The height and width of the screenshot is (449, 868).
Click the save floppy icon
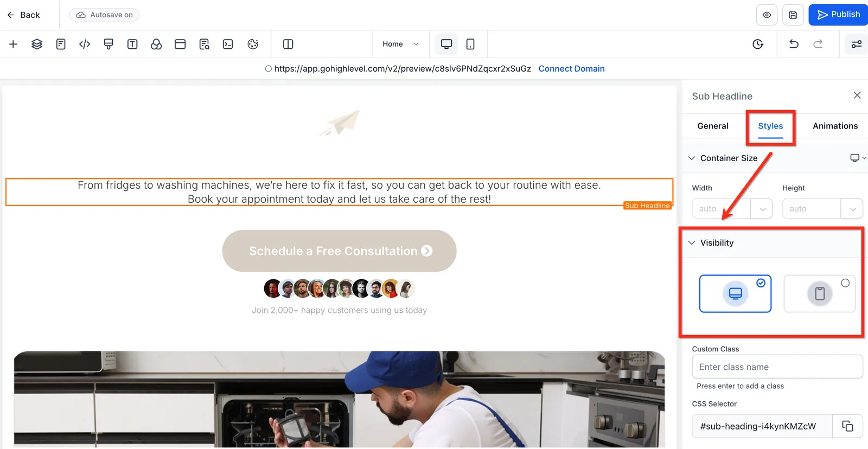coord(793,15)
